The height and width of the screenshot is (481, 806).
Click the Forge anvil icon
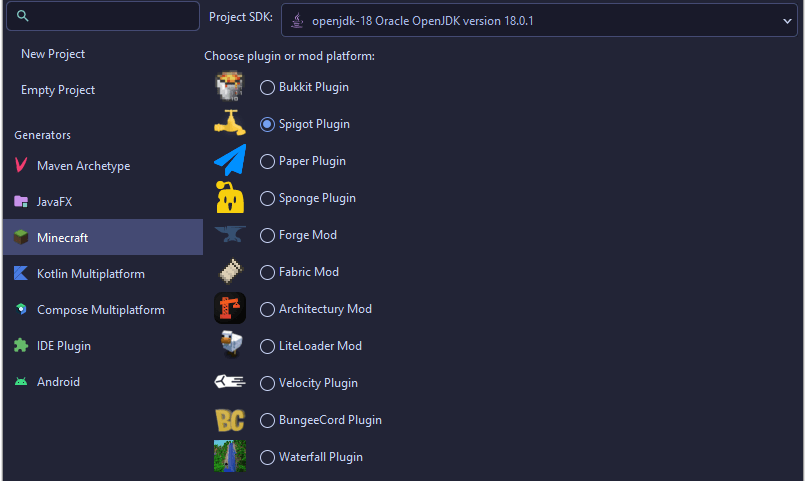point(230,234)
